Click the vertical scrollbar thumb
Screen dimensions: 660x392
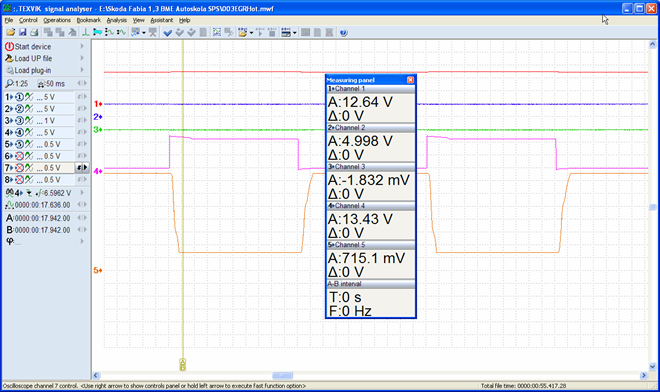tap(652, 207)
